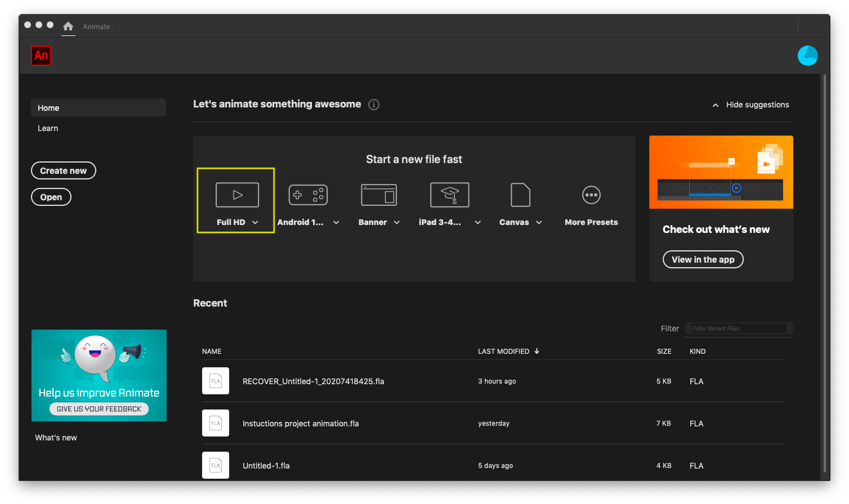Click the Animate tab label in title bar
The height and width of the screenshot is (504, 849).
96,26
